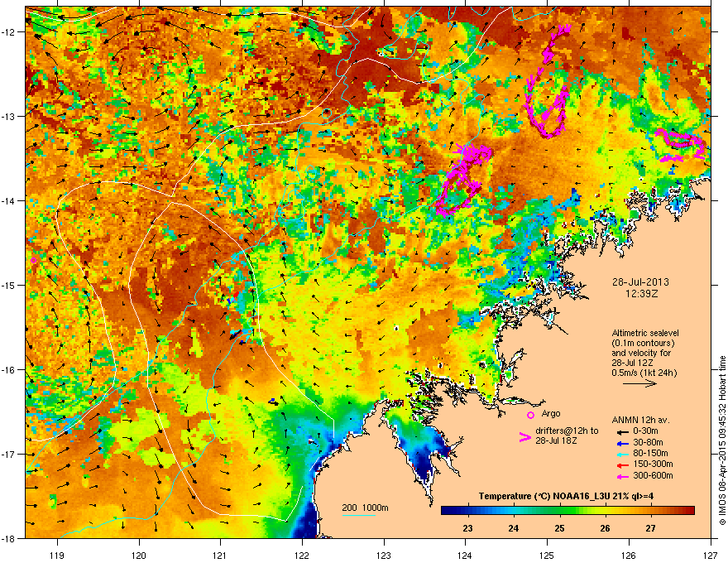
Task: Click the magenta Argo float marker on map's west edge
Action: pos(33,260)
